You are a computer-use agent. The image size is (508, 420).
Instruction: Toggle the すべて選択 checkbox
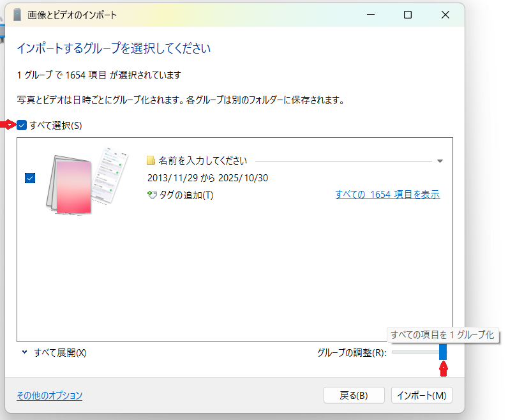(x=22, y=125)
